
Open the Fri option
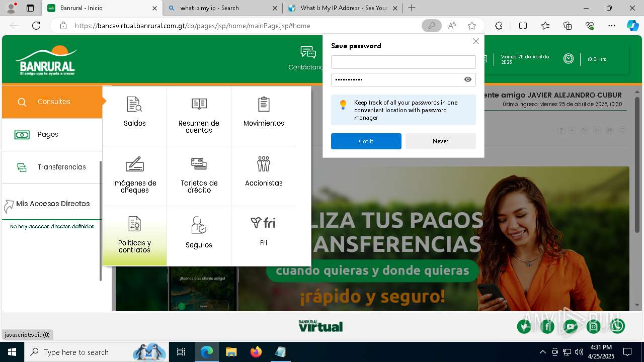[x=264, y=231]
